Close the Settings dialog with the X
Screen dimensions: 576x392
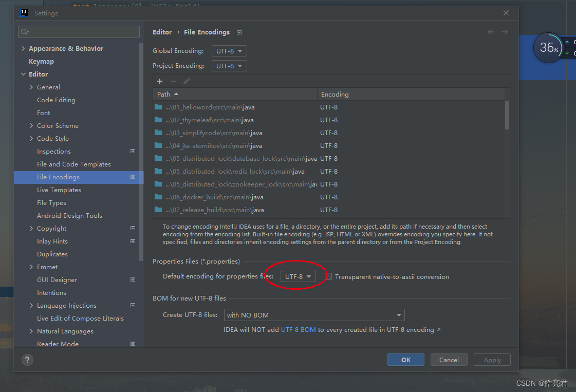tap(506, 13)
